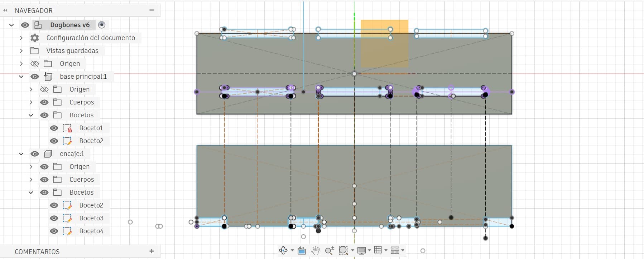Select the encaje:1 label
Screen dimensions: 644x259
pyautogui.click(x=72, y=154)
